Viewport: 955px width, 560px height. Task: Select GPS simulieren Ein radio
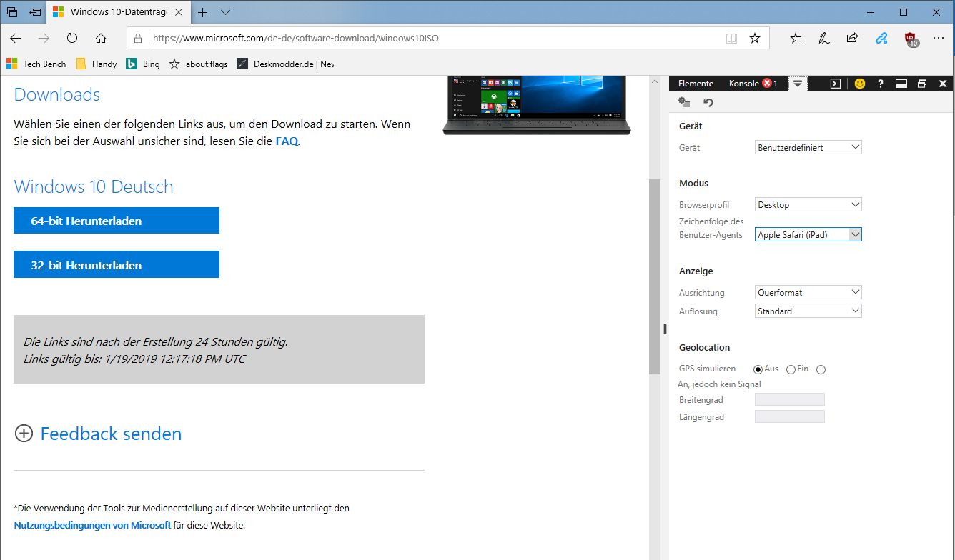(791, 369)
